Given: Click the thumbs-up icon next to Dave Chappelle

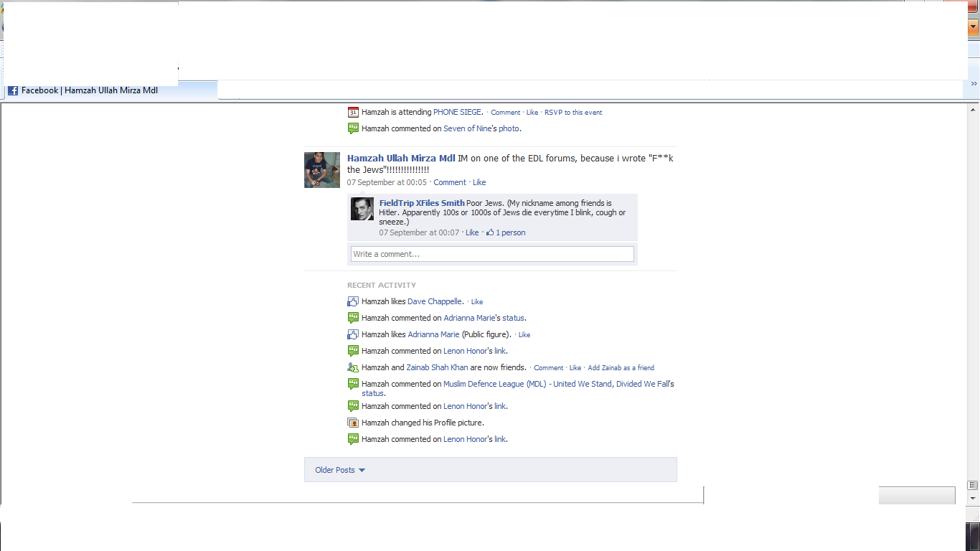Looking at the screenshot, I should (352, 301).
